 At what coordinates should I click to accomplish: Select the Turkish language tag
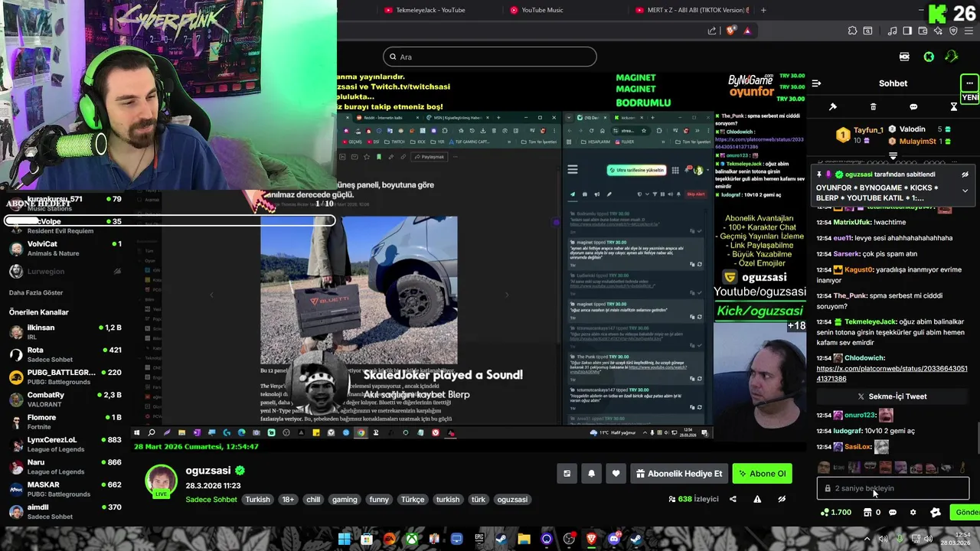(257, 500)
